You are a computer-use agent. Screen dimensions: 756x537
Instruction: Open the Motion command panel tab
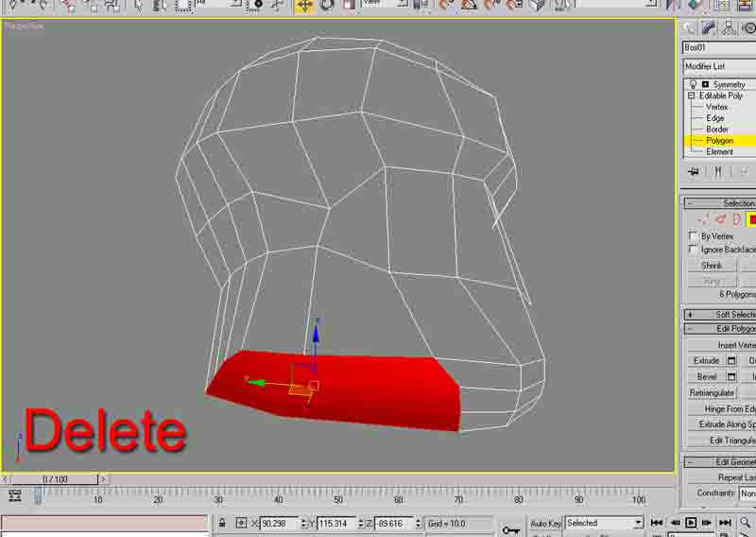point(747,28)
